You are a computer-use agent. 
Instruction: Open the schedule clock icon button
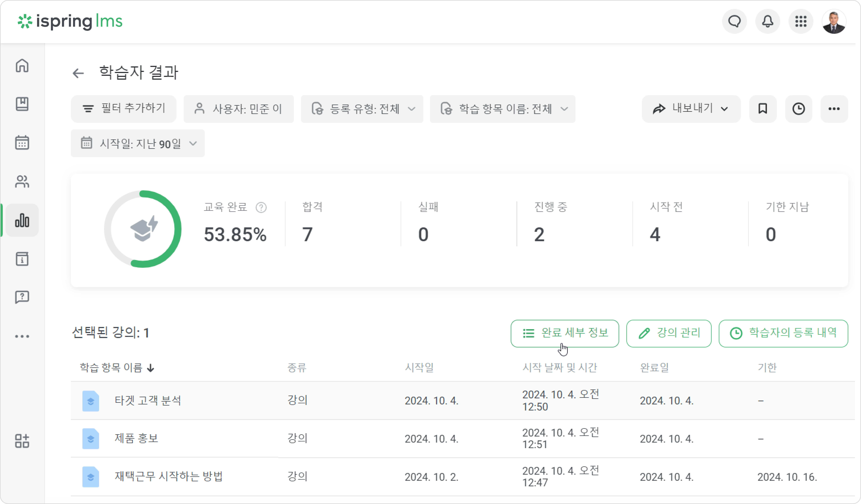point(799,109)
